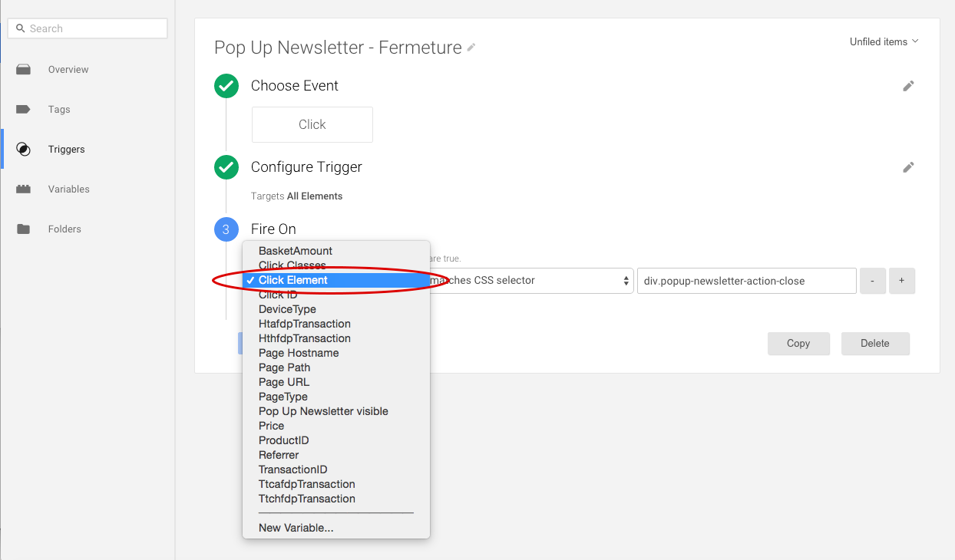Click the Choose Event step heading
The height and width of the screenshot is (560, 955).
click(295, 86)
